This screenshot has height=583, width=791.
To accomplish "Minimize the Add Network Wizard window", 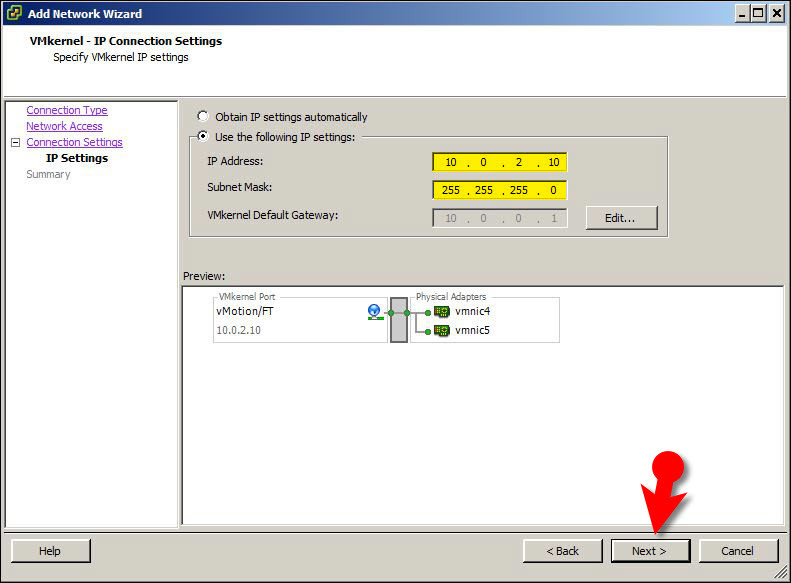I will 742,14.
